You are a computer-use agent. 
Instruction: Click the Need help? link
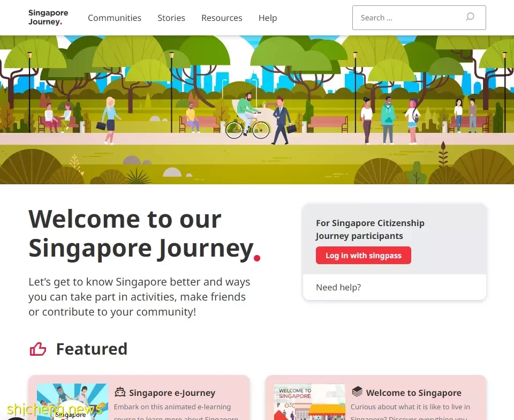pos(338,287)
